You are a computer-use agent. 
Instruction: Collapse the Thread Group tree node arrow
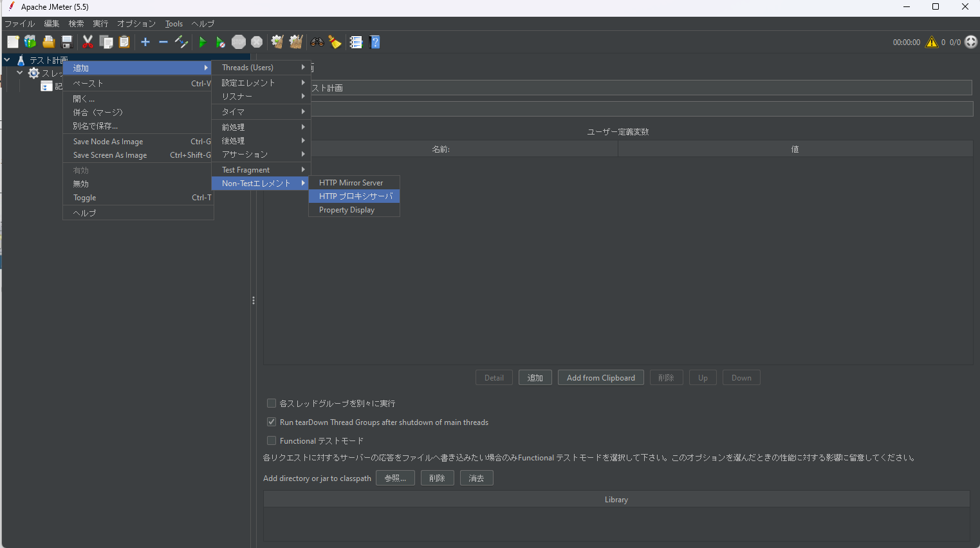20,73
